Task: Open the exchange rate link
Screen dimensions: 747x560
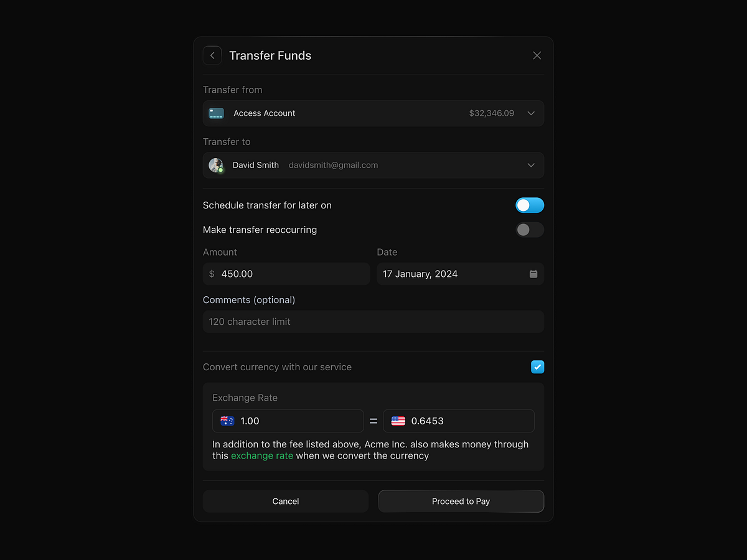Action: (261, 455)
